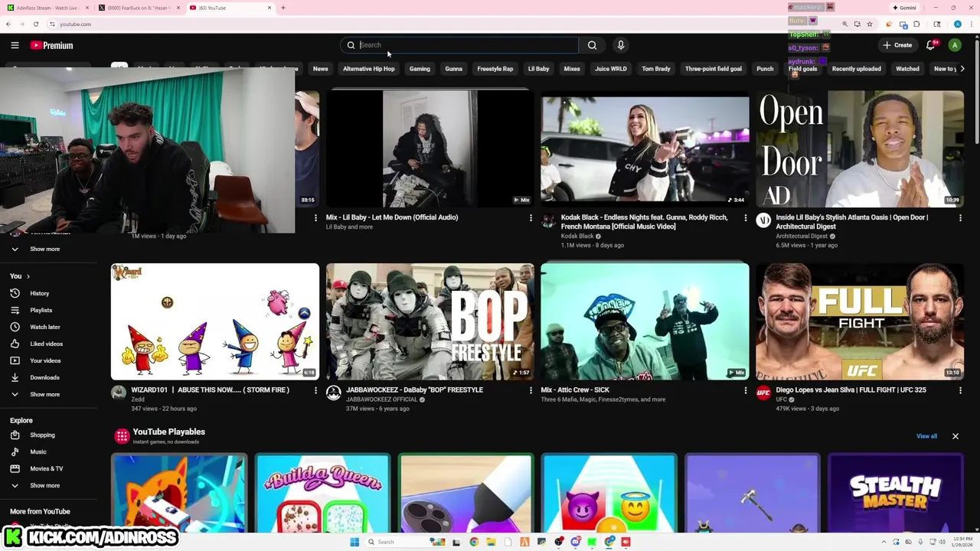980x551 pixels.
Task: Open the Architectural Digest channel avatar
Action: coord(763,221)
